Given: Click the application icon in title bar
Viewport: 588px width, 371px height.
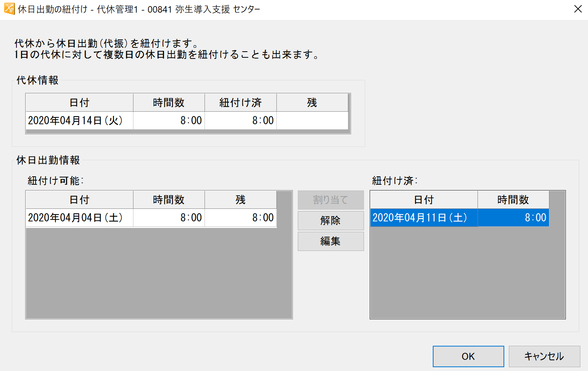Looking at the screenshot, I should pos(9,9).
